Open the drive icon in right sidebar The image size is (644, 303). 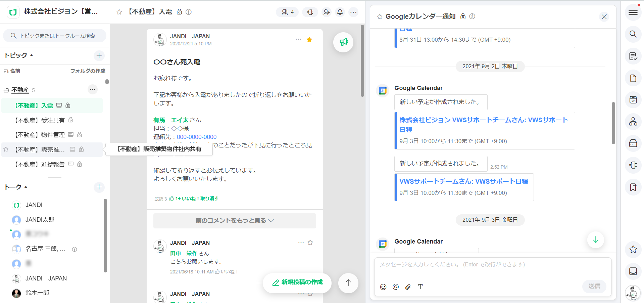633,143
